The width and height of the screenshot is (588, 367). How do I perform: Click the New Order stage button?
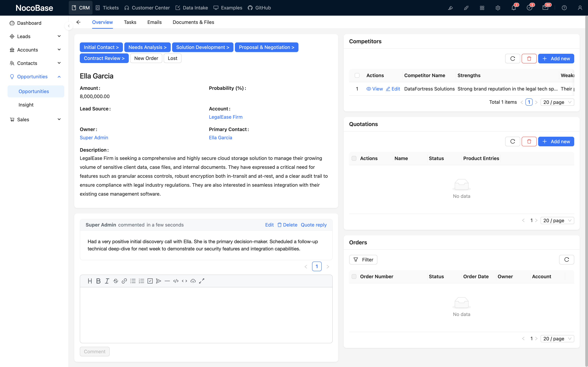pyautogui.click(x=146, y=58)
